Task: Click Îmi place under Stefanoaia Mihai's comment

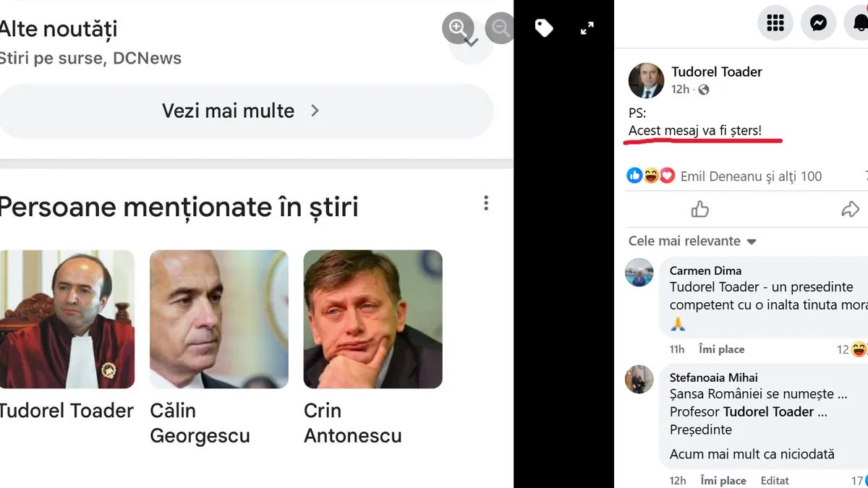Action: (723, 481)
